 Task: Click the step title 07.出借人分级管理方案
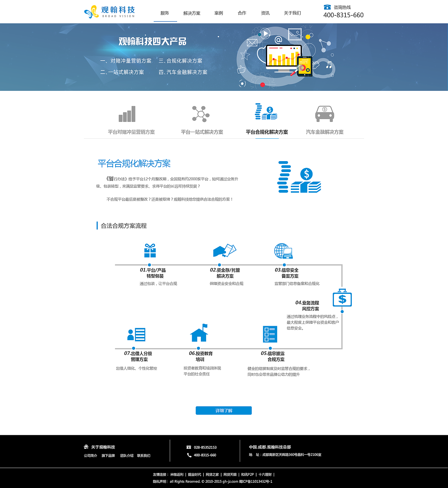[138, 356]
